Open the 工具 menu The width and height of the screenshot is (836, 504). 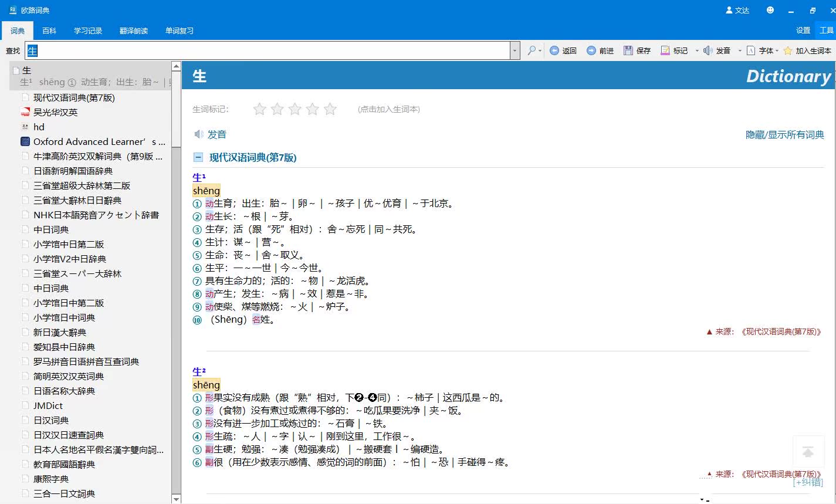(x=826, y=31)
